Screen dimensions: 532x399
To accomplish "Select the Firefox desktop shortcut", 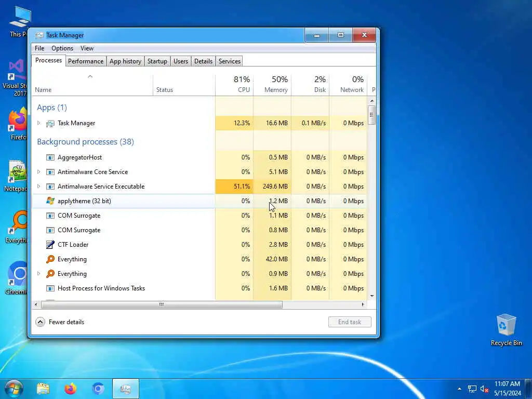I will [17, 124].
